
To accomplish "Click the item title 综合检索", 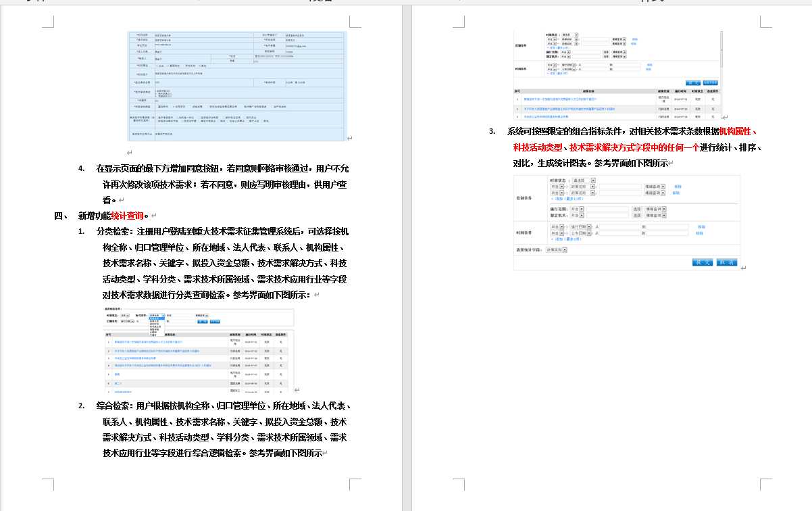I will (x=113, y=406).
